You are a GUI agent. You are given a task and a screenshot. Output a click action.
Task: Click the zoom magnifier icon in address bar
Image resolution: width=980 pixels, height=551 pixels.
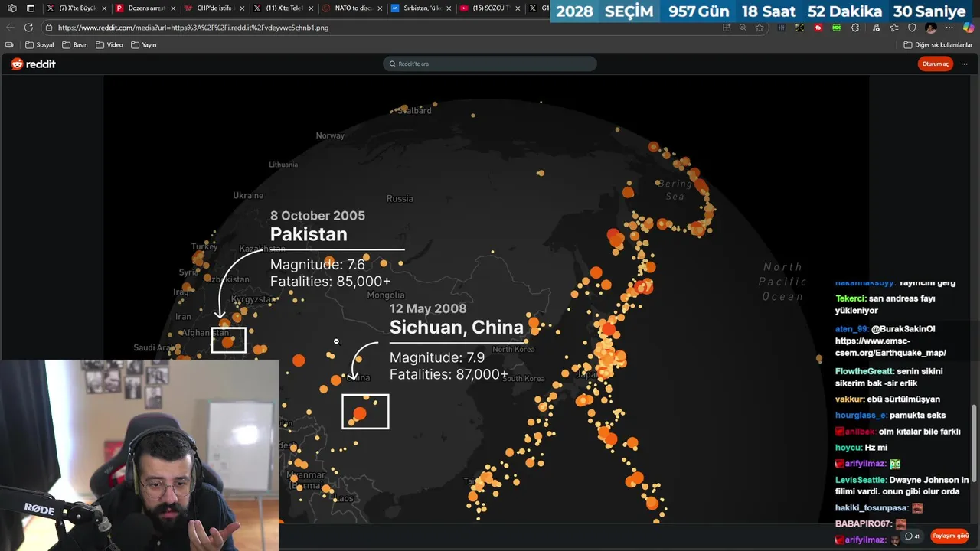coord(743,28)
